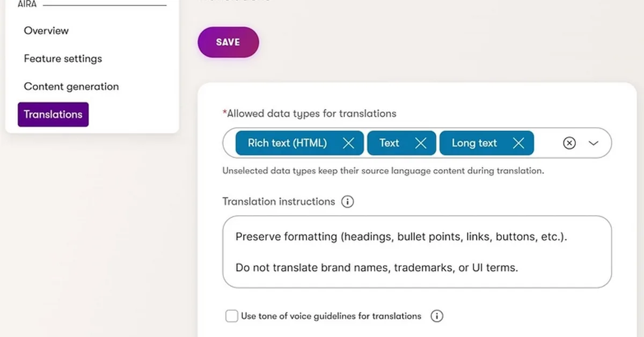Clear all selected data types
Image resolution: width=644 pixels, height=337 pixels.
569,143
